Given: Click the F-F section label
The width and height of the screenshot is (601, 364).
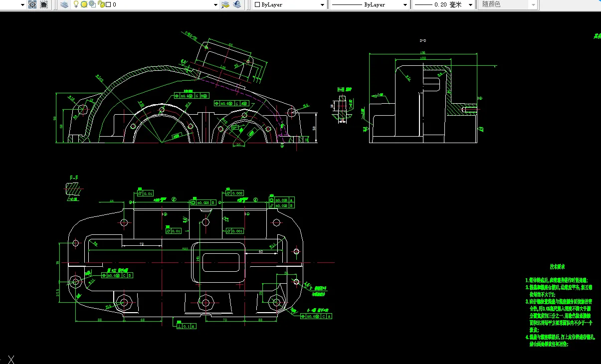Looking at the screenshot, I should 74,178.
